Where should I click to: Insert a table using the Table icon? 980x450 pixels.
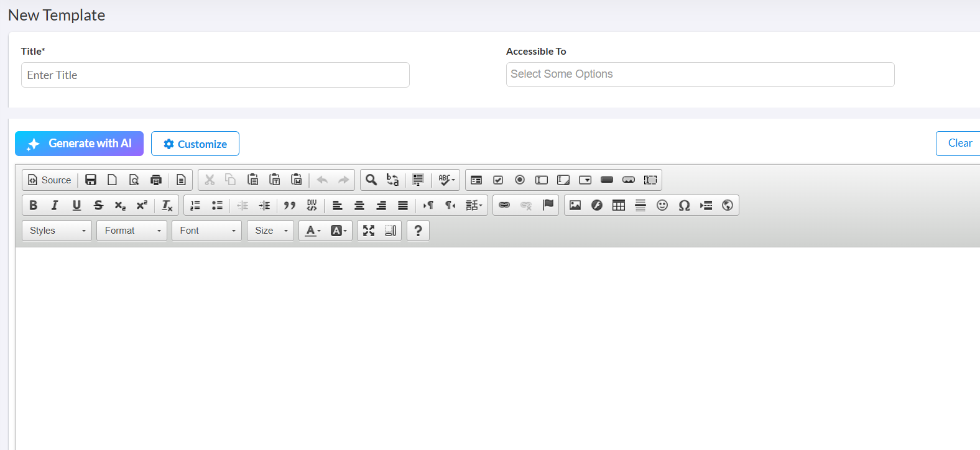click(x=619, y=205)
